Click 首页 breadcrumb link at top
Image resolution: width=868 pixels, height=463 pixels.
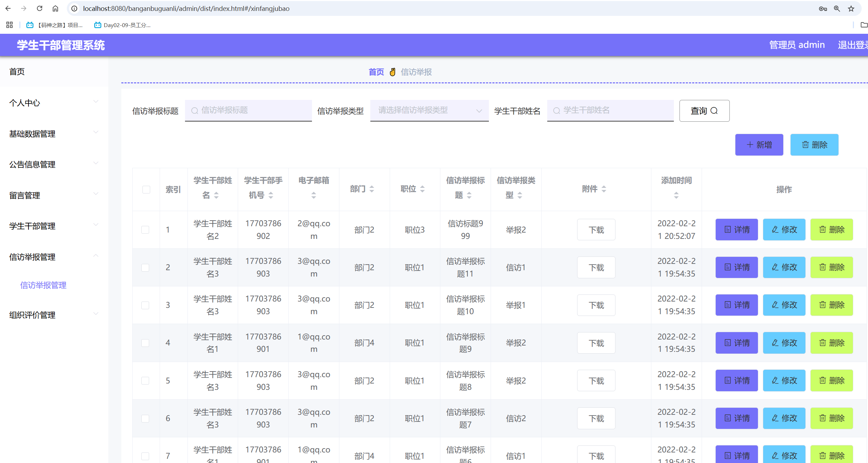(x=376, y=72)
